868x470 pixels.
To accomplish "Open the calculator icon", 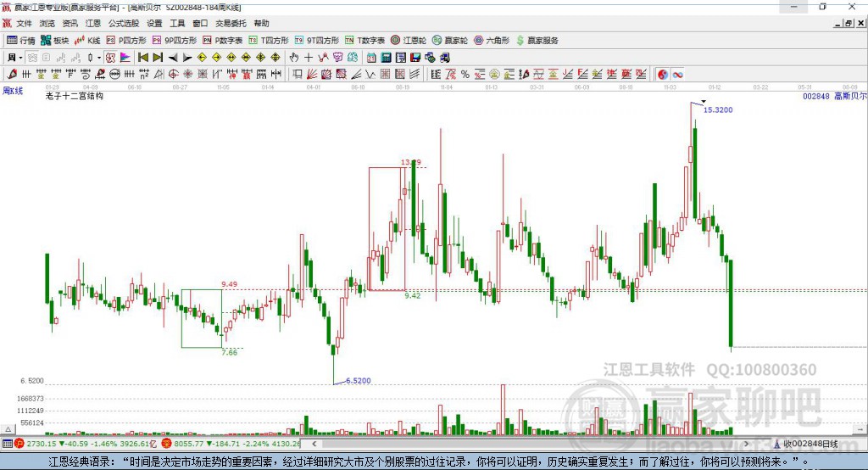I will (x=386, y=58).
